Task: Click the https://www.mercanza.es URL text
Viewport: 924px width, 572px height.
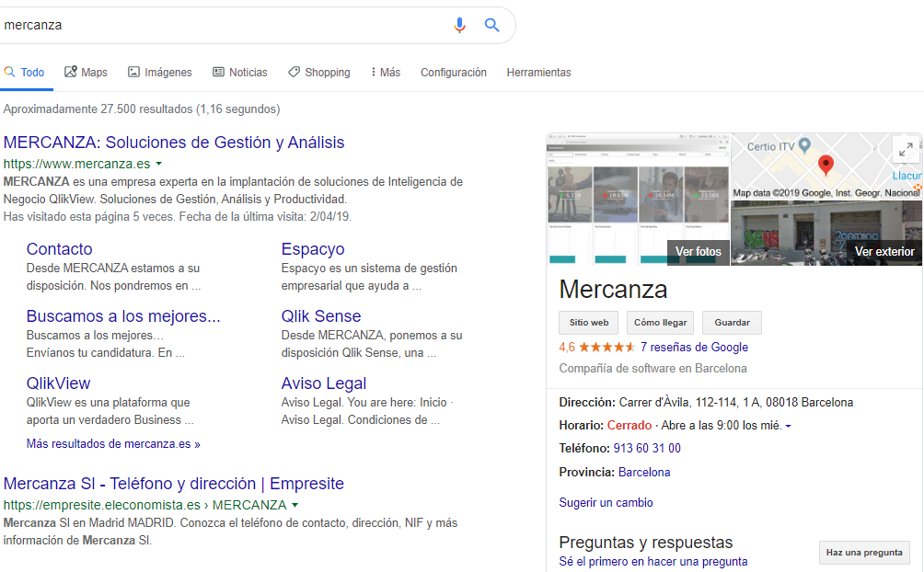Action: click(x=76, y=164)
